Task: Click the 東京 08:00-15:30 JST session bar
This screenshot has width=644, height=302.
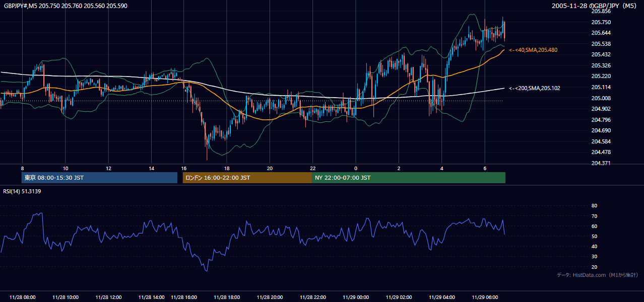Action: (100, 178)
